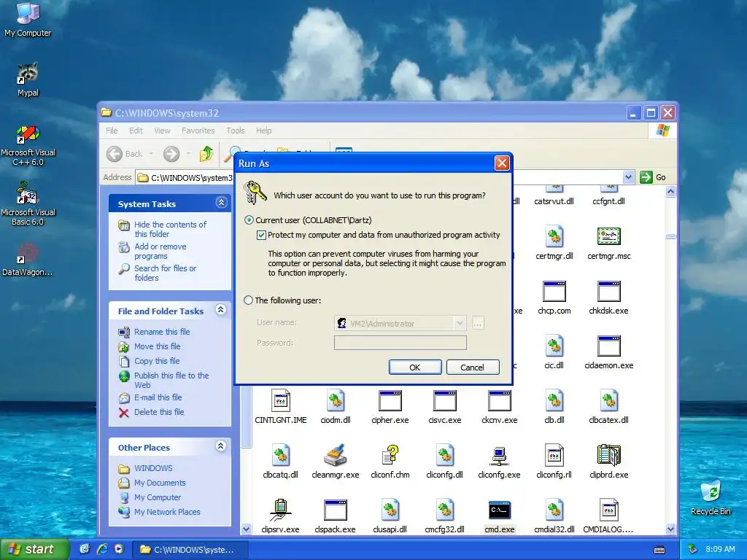
Task: Open the Address bar dropdown arrow
Action: tap(628, 177)
